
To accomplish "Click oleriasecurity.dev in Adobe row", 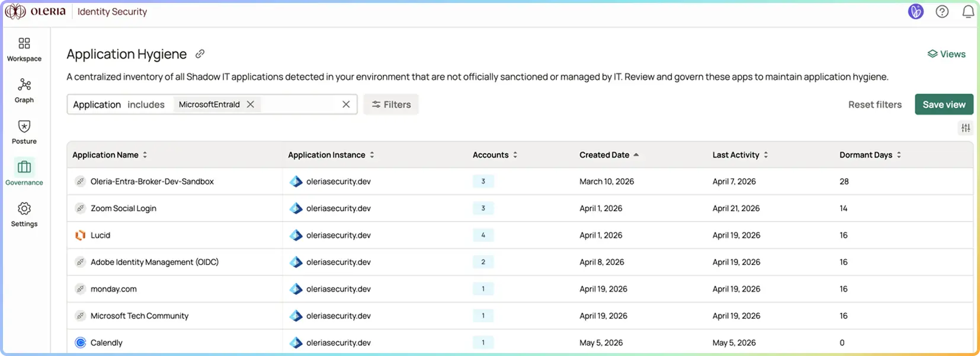I will click(x=338, y=262).
